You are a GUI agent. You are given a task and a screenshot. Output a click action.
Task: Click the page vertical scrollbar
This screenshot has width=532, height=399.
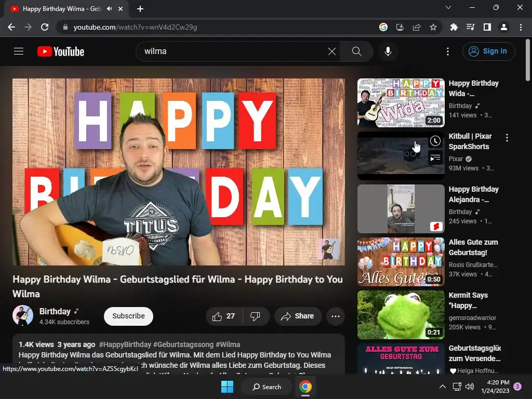[x=528, y=61]
